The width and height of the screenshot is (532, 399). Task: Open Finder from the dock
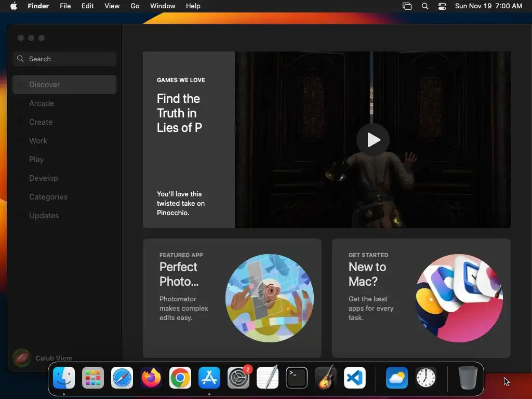click(64, 378)
